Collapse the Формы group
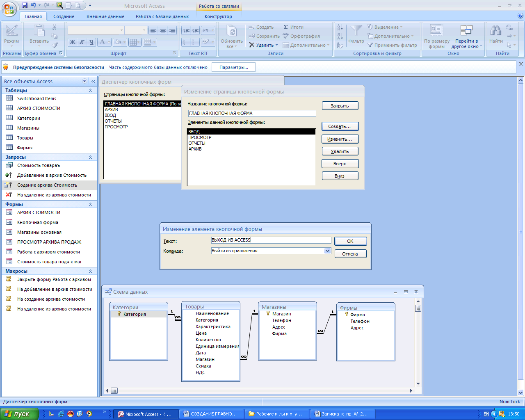 click(90, 204)
